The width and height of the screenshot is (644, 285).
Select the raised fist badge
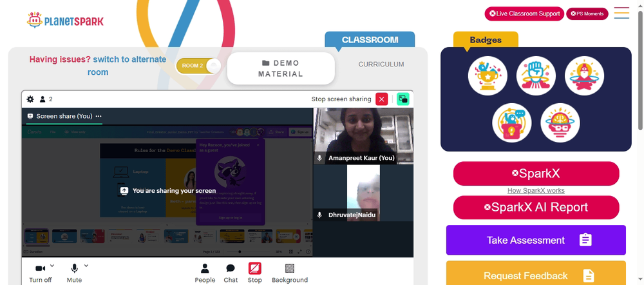pyautogui.click(x=536, y=75)
